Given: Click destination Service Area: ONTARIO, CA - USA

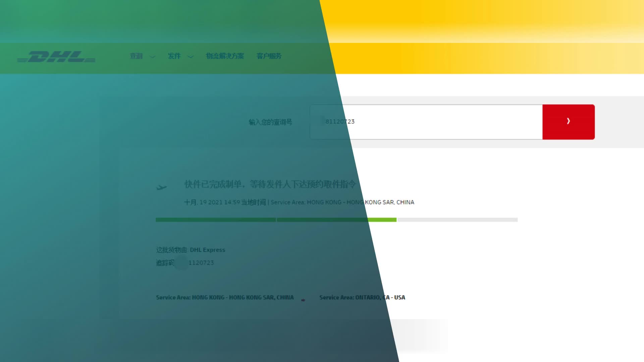Looking at the screenshot, I should click(362, 297).
